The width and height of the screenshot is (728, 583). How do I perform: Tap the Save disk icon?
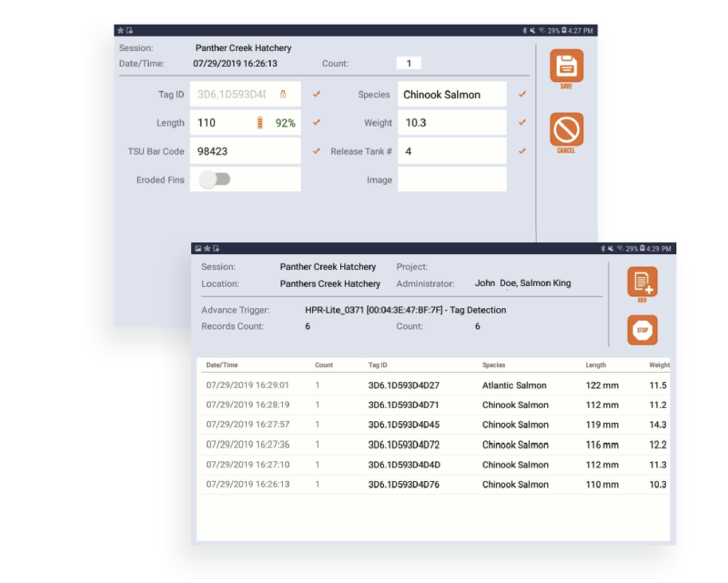(566, 66)
